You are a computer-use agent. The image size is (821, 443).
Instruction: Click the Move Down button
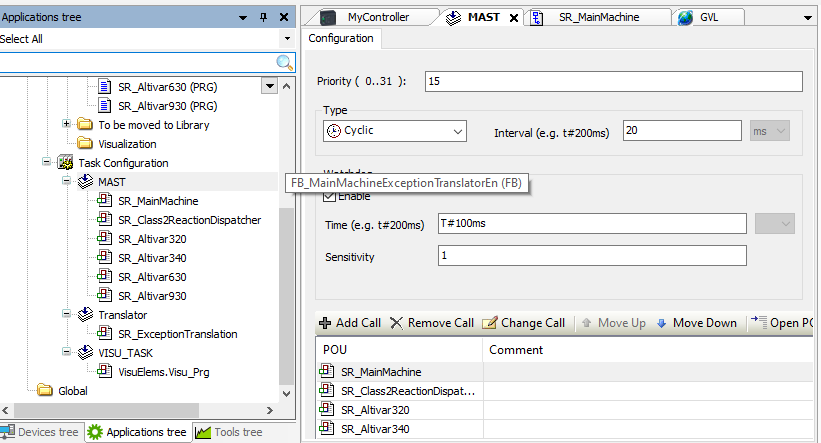(696, 323)
